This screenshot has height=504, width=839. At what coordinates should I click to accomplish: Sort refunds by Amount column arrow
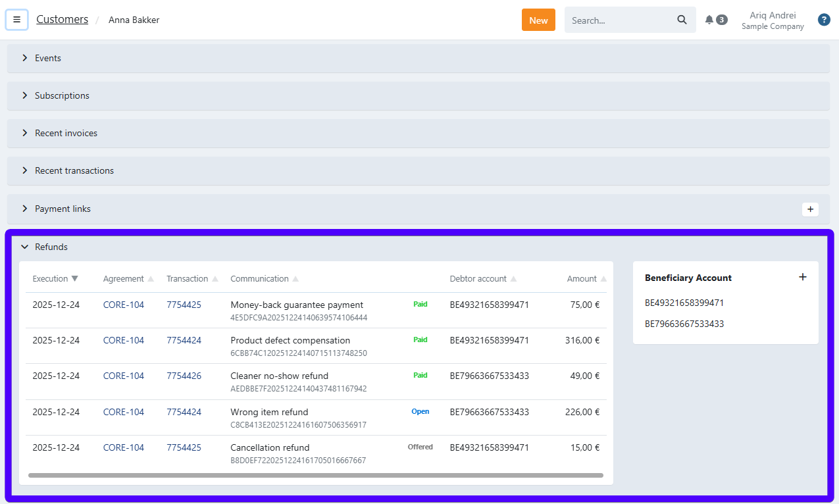tap(603, 279)
